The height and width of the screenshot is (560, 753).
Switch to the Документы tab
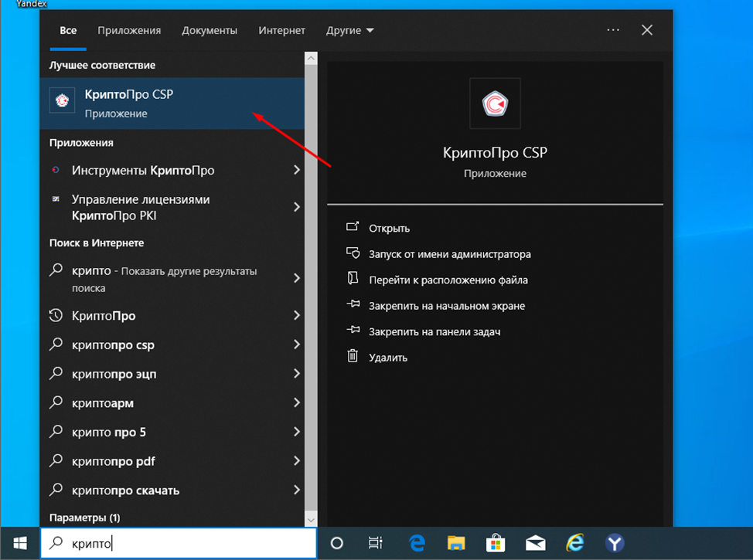click(210, 30)
